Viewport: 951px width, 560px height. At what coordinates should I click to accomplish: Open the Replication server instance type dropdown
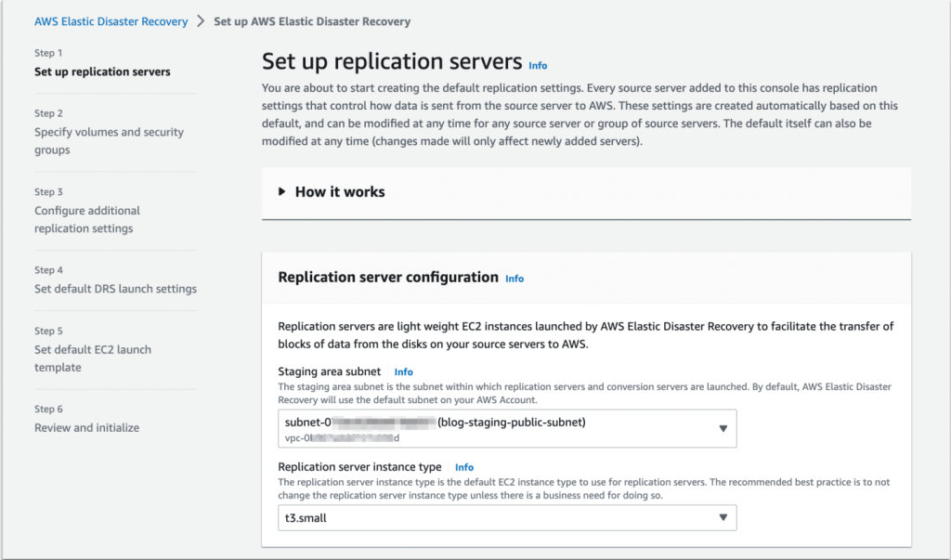[507, 518]
